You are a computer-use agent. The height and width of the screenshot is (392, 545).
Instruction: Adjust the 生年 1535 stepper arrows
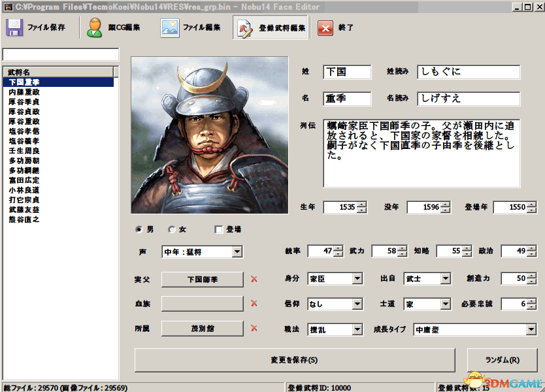[x=361, y=207]
